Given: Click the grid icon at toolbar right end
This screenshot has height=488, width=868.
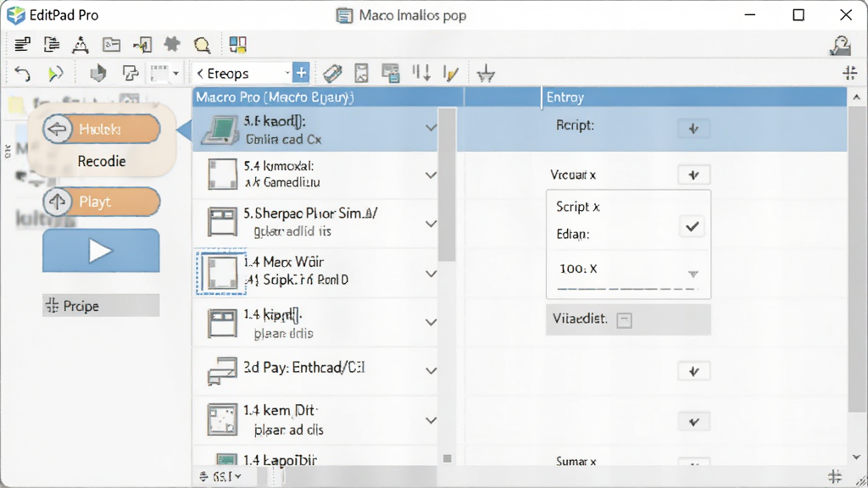Looking at the screenshot, I should [x=850, y=73].
